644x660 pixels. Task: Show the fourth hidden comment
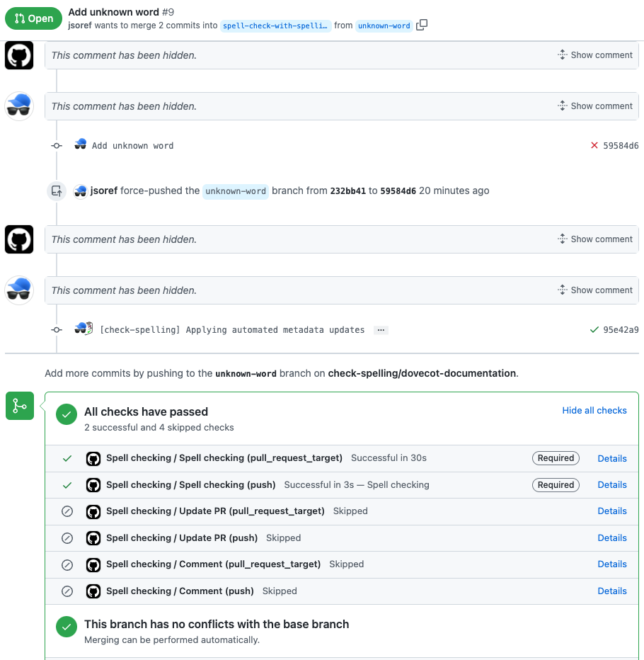click(x=595, y=290)
